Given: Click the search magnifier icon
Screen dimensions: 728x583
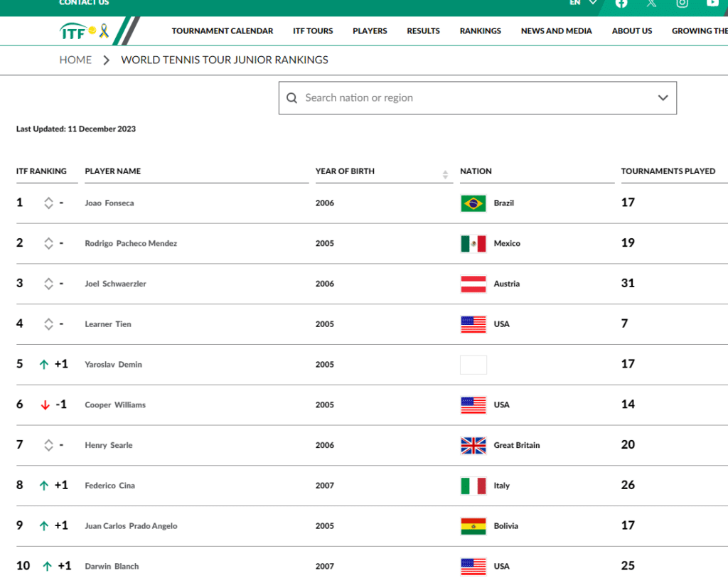Looking at the screenshot, I should [x=291, y=98].
